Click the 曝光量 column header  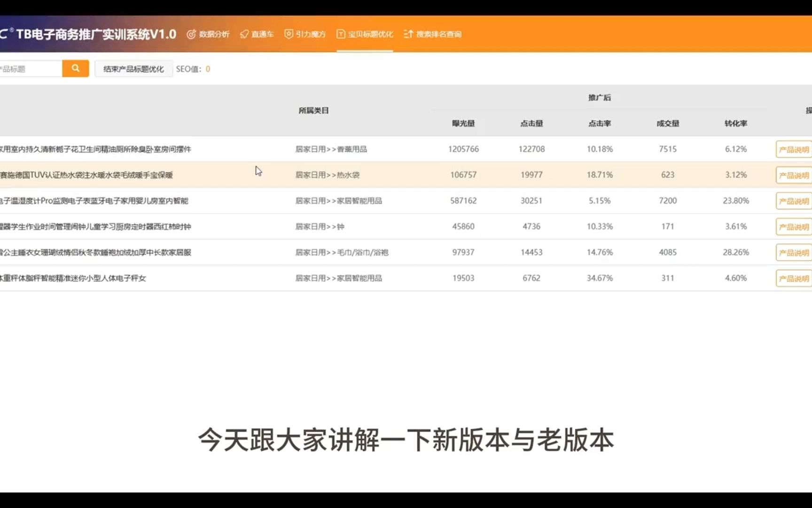(463, 123)
